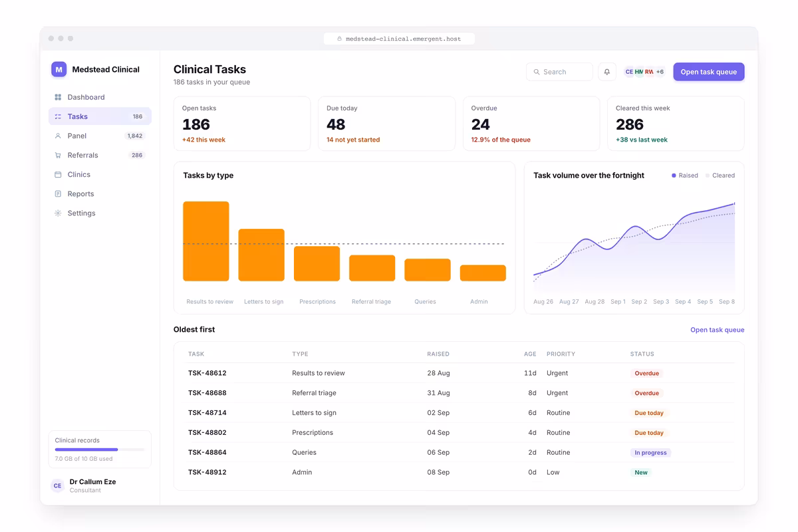
Task: Click the CE avatar in header
Action: coord(629,72)
